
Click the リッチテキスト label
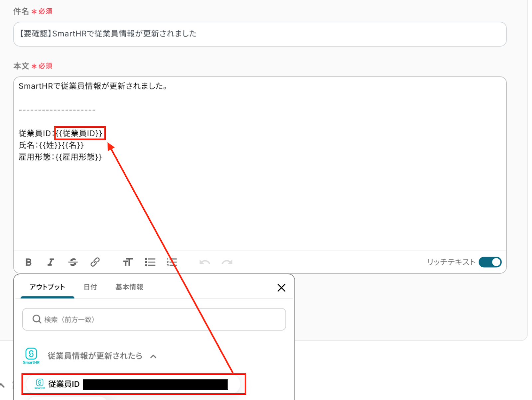[x=451, y=262]
